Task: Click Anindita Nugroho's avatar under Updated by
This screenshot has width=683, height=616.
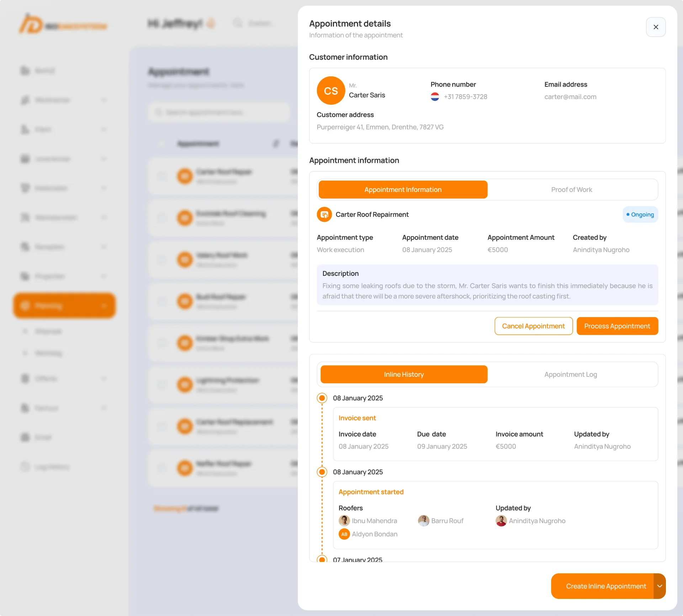Action: pos(501,521)
